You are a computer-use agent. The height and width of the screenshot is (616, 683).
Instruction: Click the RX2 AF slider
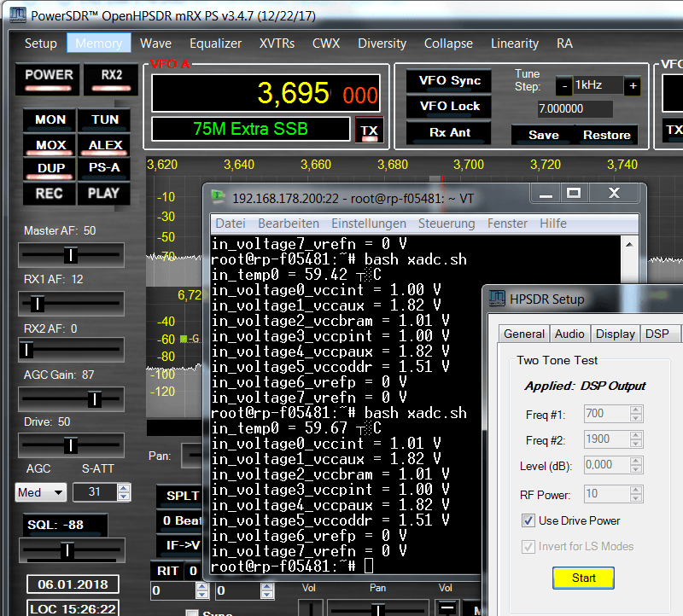click(x=71, y=350)
